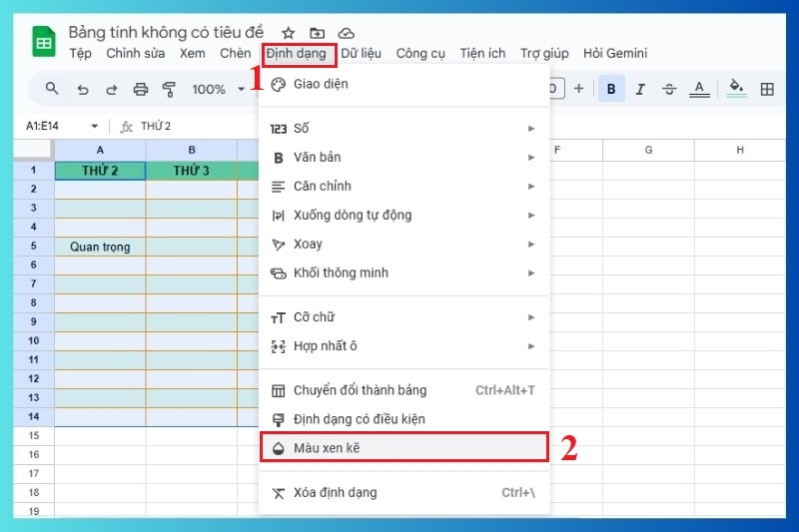Select row 16 header
This screenshot has width=799, height=532.
[34, 454]
